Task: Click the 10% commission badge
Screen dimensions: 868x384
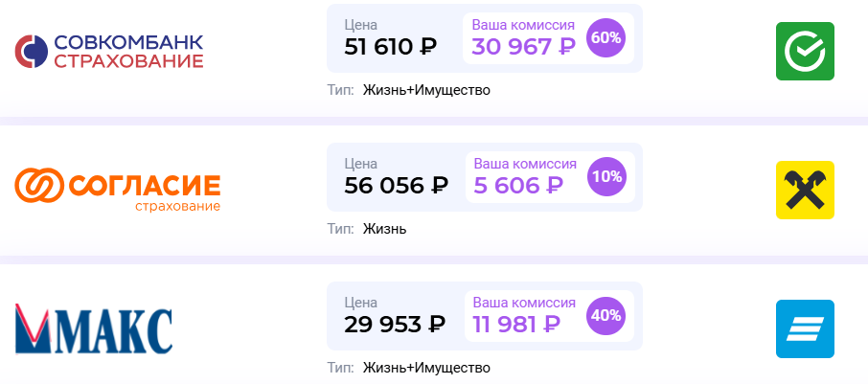Action: pos(606,177)
